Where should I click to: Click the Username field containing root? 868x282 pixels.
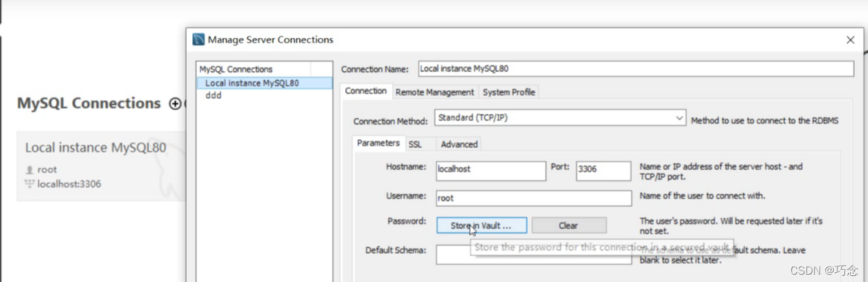click(534, 198)
